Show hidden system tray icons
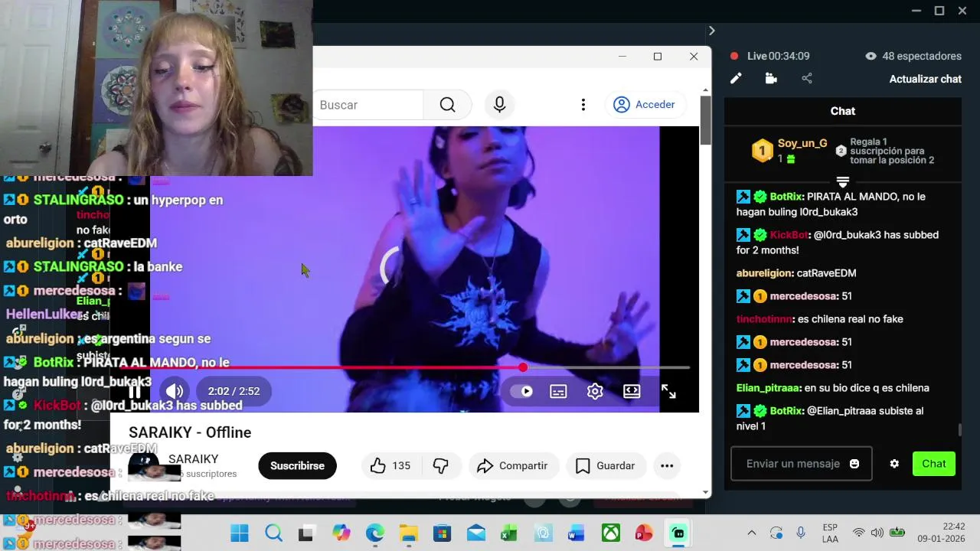980x551 pixels. pos(752,533)
